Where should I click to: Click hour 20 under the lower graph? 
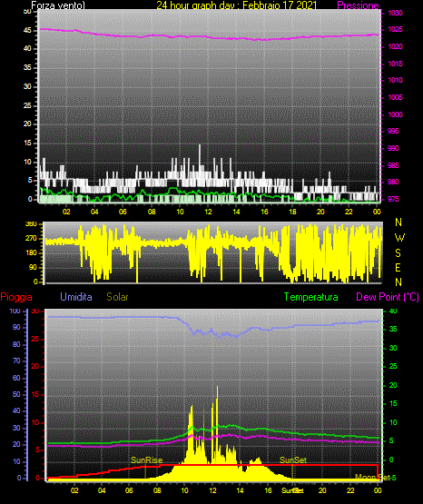tap(322, 490)
